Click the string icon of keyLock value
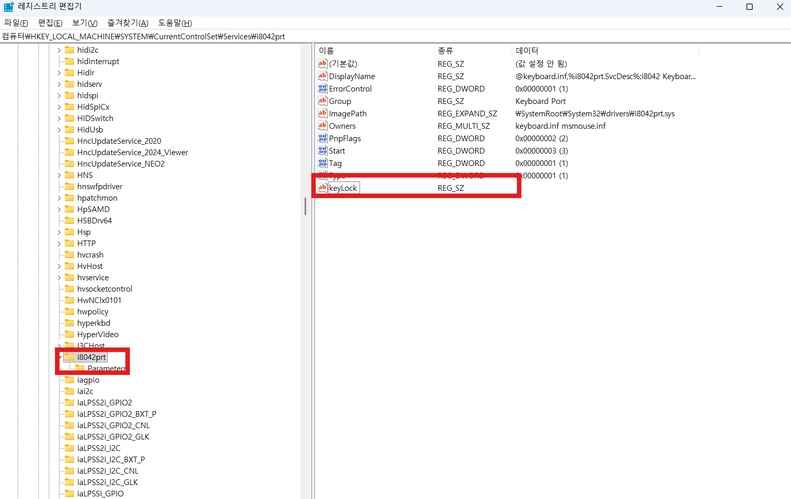The height and width of the screenshot is (499, 791). click(x=323, y=188)
